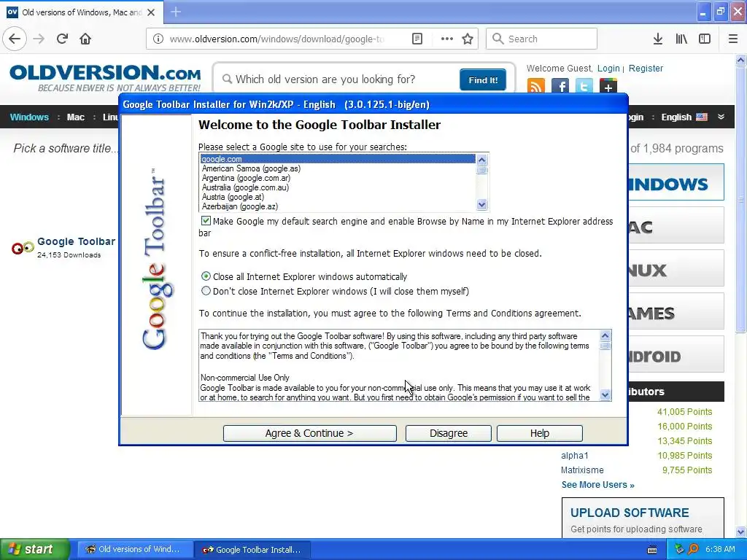This screenshot has height=560, width=747.
Task: Click the RSS feed icon on OldVersion
Action: click(x=536, y=86)
